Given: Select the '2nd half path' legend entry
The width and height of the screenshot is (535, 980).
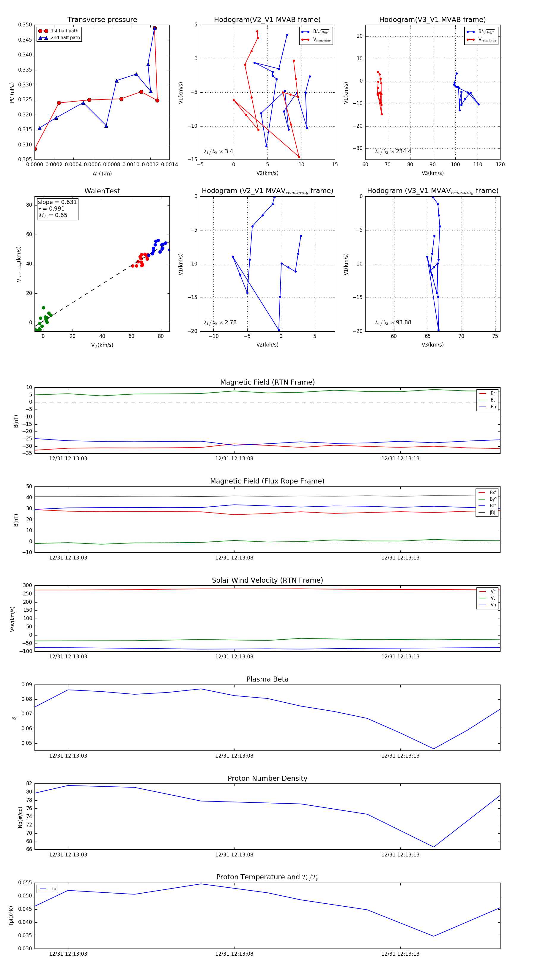Looking at the screenshot, I should click(x=59, y=38).
